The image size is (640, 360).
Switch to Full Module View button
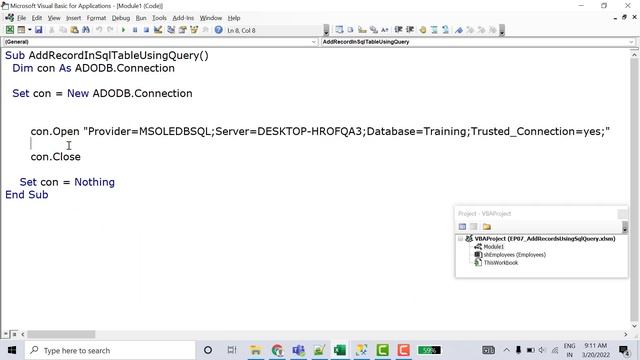click(x=14, y=334)
